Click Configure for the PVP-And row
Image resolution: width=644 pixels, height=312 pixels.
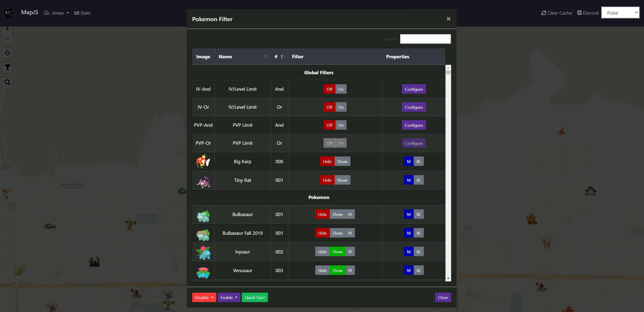click(413, 125)
